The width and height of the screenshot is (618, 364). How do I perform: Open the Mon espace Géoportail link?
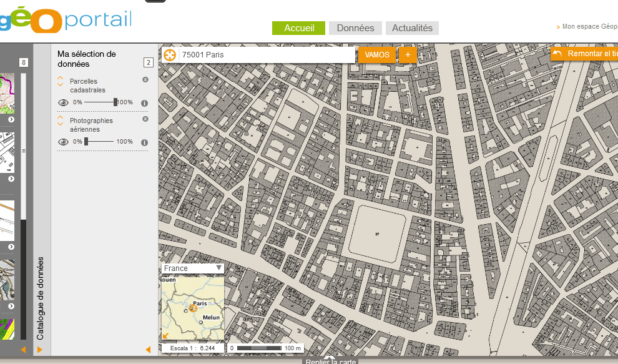coord(590,26)
